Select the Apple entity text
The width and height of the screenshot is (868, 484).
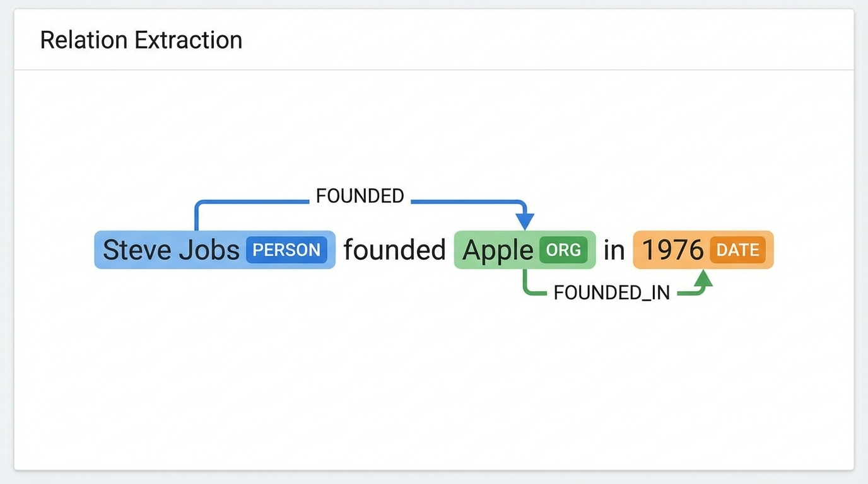coord(497,250)
